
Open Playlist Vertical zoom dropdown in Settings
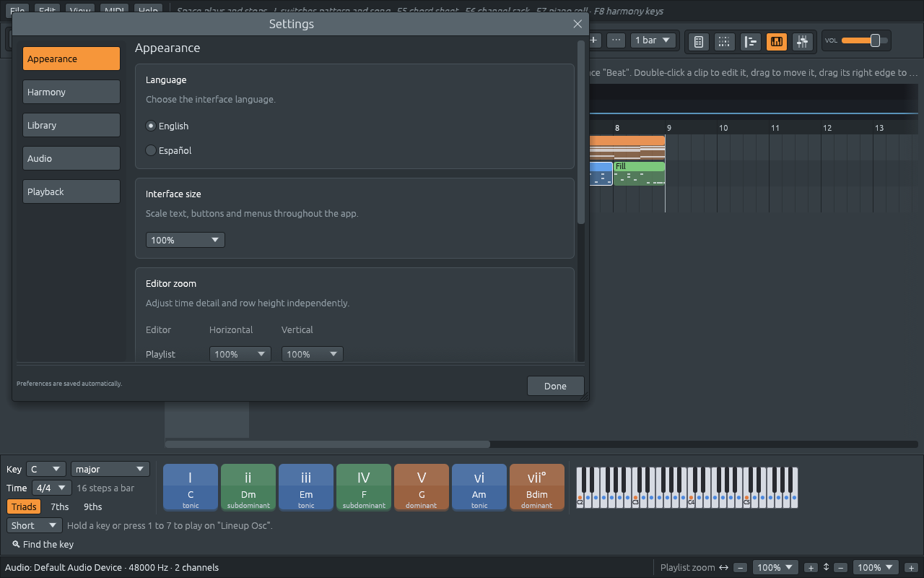click(313, 354)
